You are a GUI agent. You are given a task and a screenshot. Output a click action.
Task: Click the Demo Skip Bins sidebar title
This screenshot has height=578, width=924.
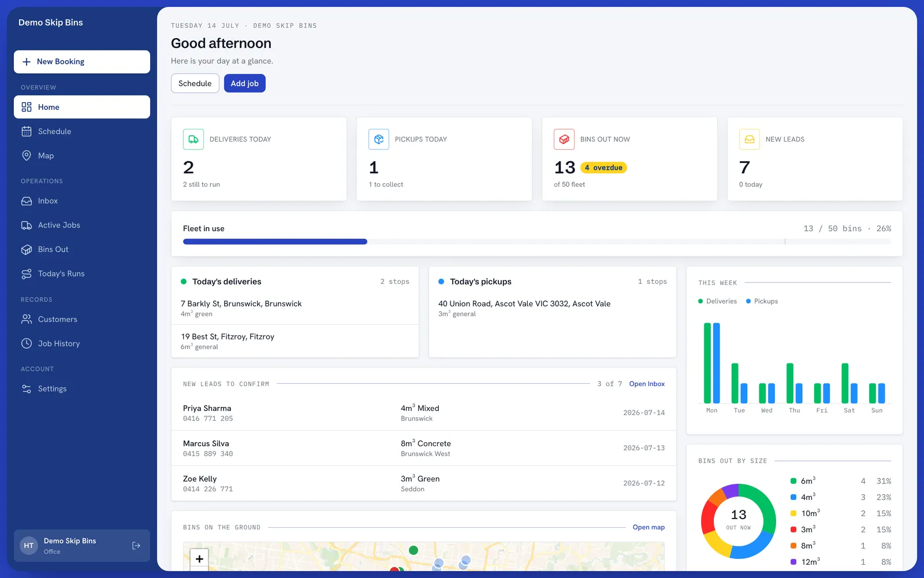tap(51, 23)
